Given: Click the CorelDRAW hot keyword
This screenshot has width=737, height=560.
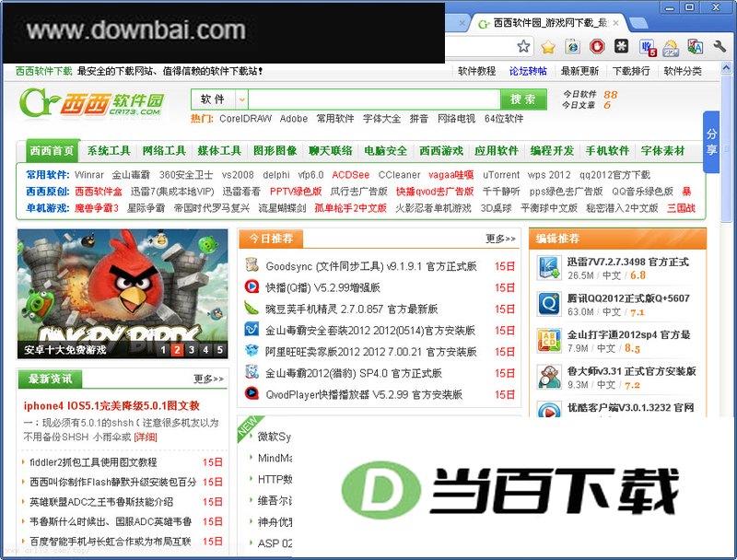Looking at the screenshot, I should (245, 119).
